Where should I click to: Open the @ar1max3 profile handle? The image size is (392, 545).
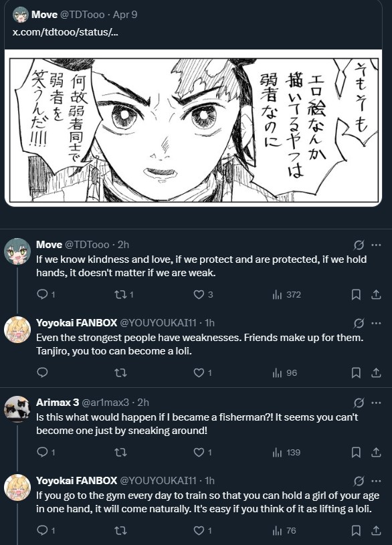click(105, 403)
